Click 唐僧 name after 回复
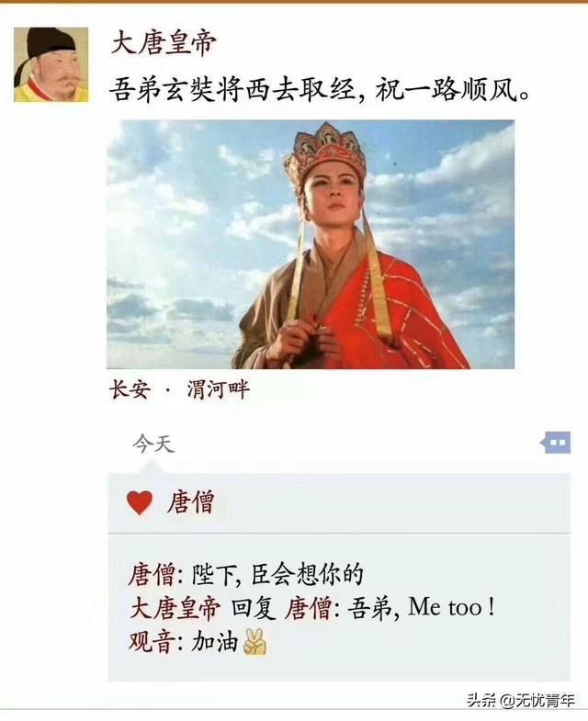 [x=307, y=608]
